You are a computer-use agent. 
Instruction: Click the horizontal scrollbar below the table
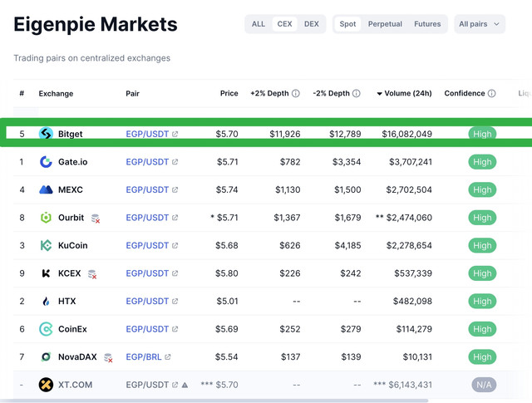tap(214, 401)
